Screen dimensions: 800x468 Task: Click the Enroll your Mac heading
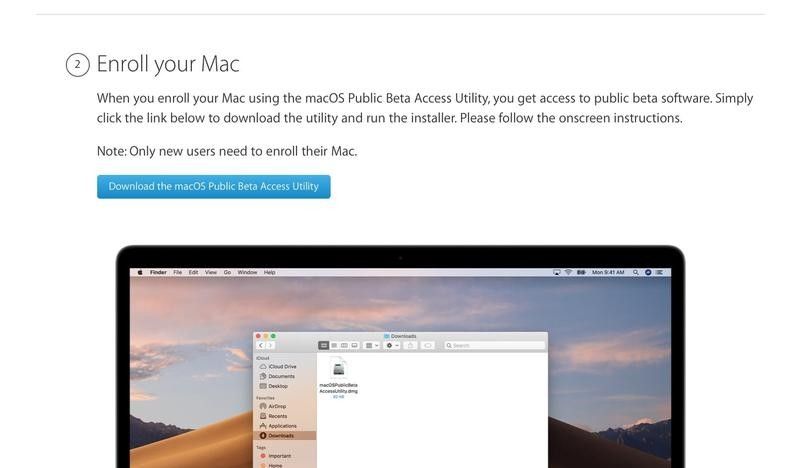pos(168,64)
